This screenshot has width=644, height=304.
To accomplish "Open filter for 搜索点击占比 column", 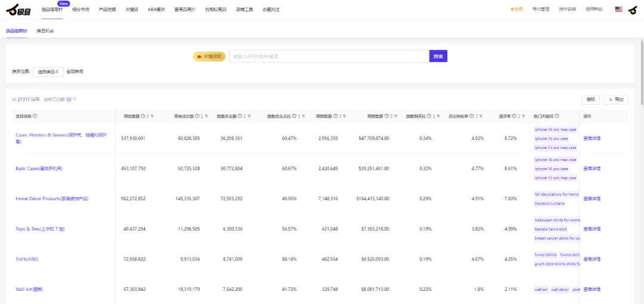I will (304, 116).
